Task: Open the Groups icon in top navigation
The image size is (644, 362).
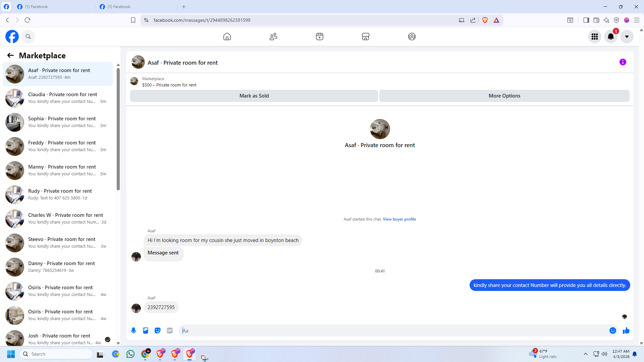Action: [x=412, y=37]
